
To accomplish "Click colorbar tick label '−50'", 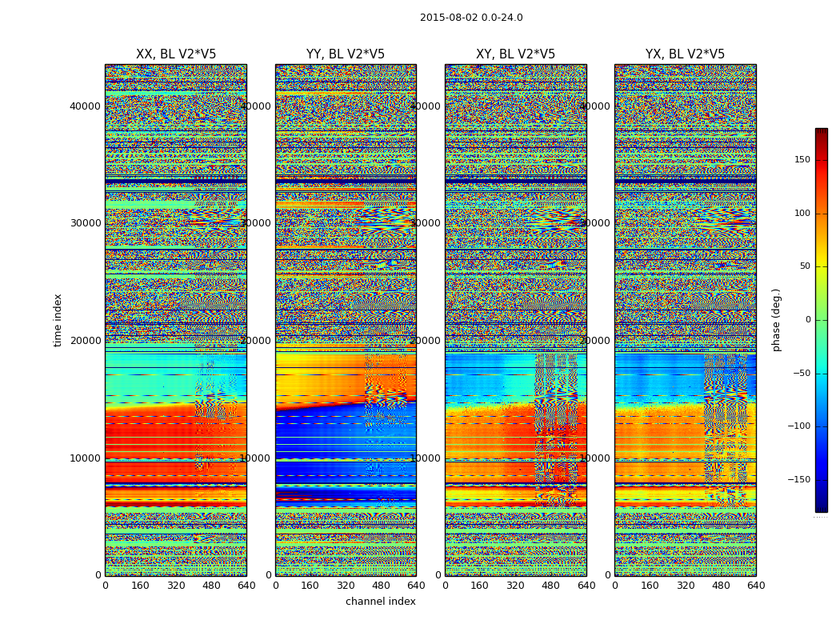I will (x=802, y=374).
